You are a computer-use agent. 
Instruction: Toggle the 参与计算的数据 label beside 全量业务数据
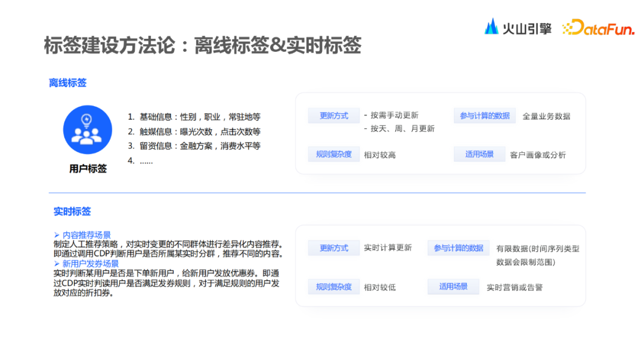[x=484, y=116]
